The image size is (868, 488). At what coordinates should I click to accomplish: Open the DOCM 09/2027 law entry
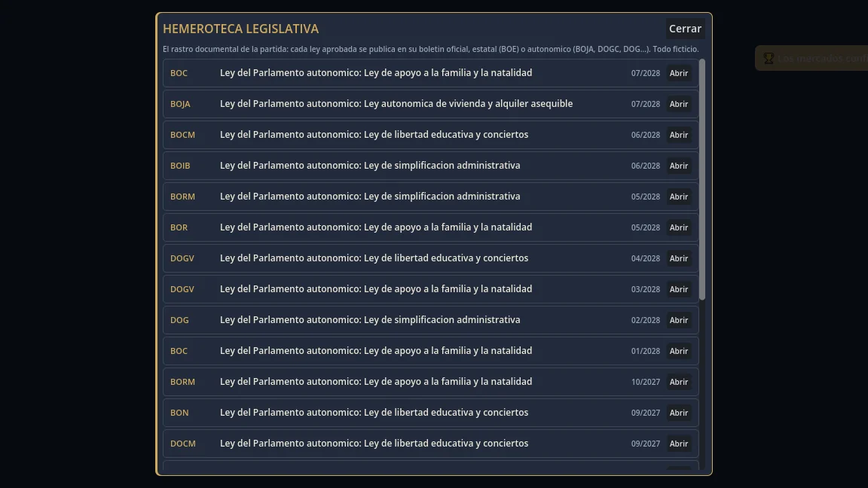tap(679, 444)
